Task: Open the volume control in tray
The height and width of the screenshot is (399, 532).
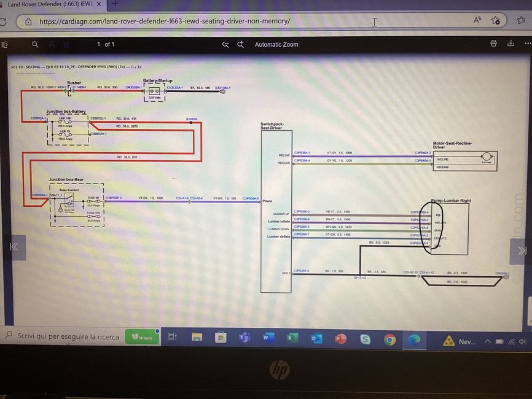Action: [x=523, y=341]
